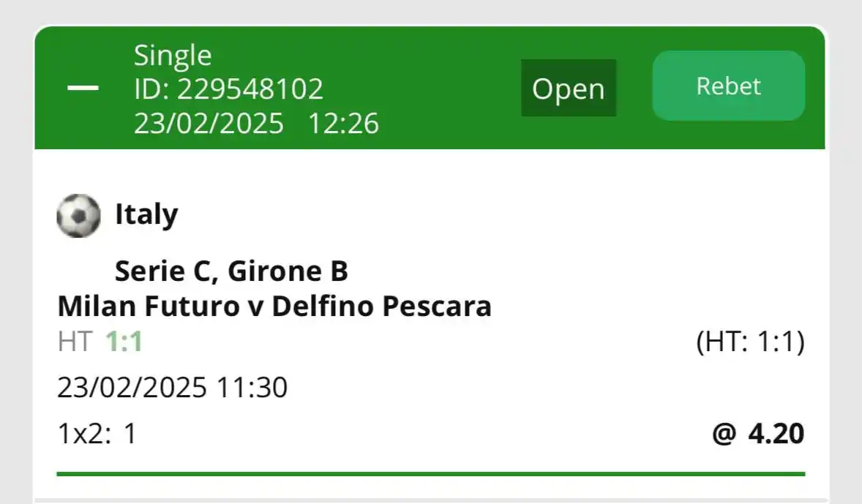862x504 pixels.
Task: Click the placement timestamp 23/02/2025 12:26
Action: click(256, 124)
